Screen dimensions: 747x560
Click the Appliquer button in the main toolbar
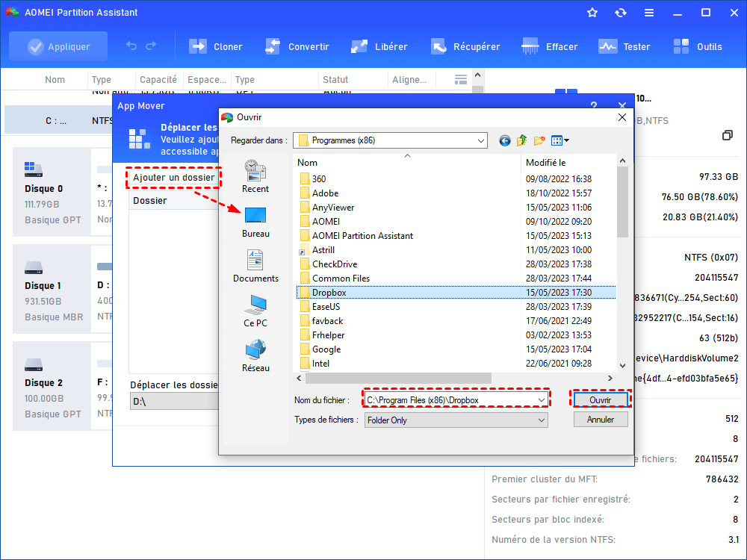58,46
